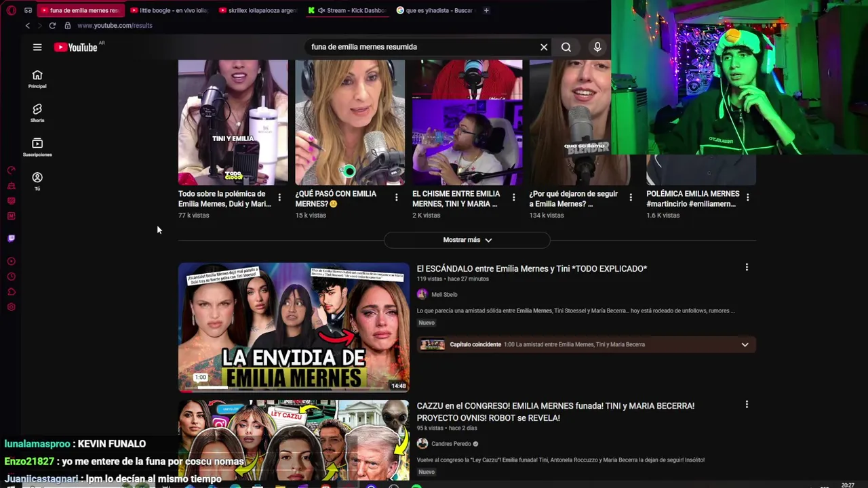
Task: Play the 'EL CHISME ENTRE EMILIA' short thumbnail
Action: 467,122
